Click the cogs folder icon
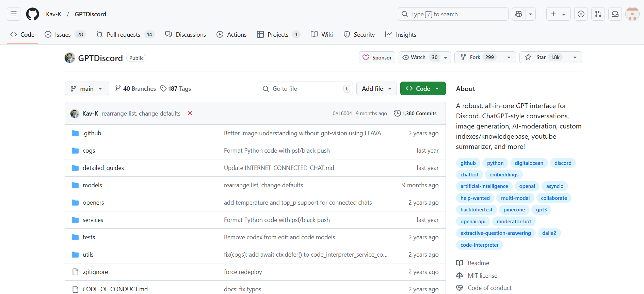The image size is (644, 294). tap(75, 151)
